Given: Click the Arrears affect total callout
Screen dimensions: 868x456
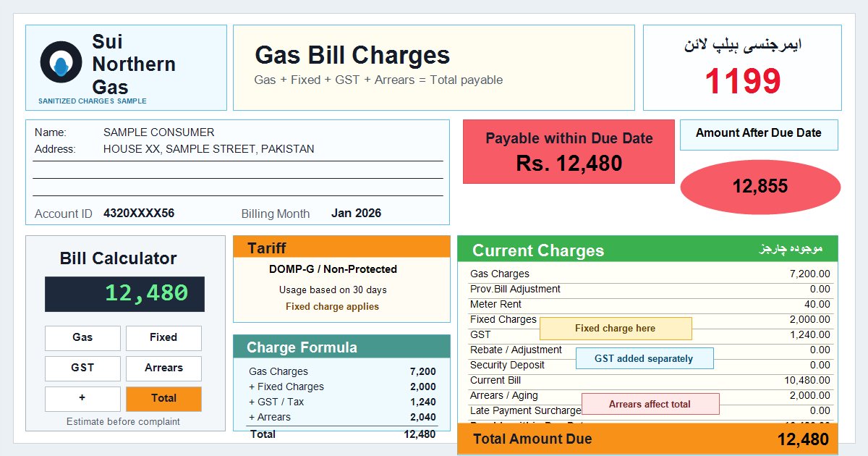Looking at the screenshot, I should (x=650, y=404).
